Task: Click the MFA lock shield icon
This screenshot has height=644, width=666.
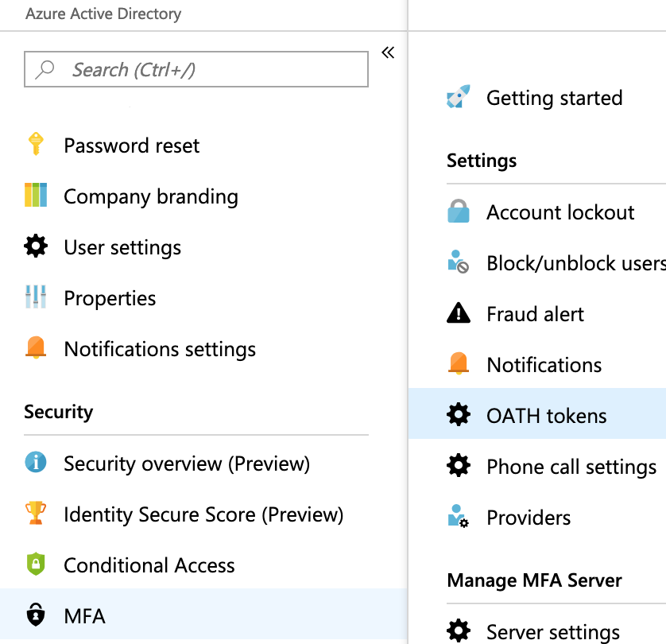Action: click(x=36, y=615)
